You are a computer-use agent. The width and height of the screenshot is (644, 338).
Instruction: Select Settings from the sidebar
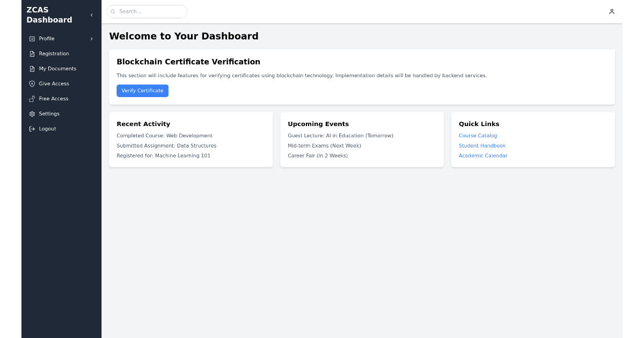50,113
